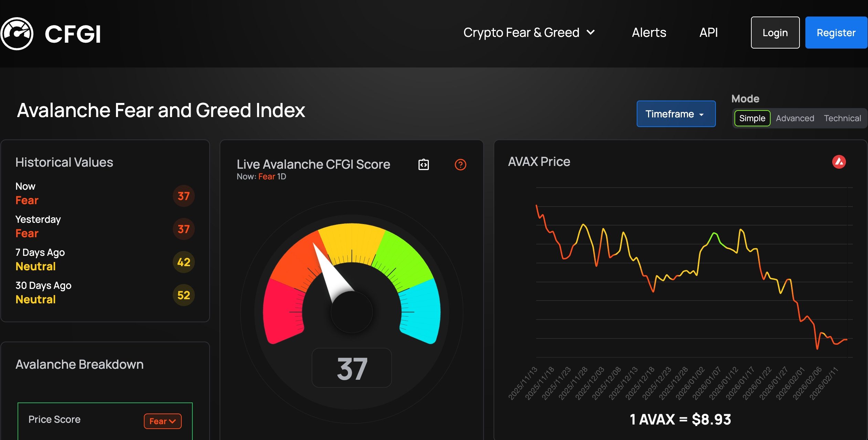Click the Now value 37 badge
Viewport: 868px width, 440px height.
coord(183,196)
